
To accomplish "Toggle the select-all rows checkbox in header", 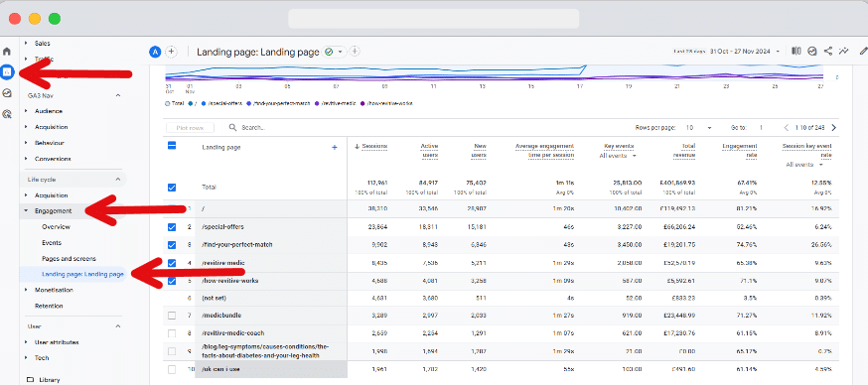I will point(172,146).
